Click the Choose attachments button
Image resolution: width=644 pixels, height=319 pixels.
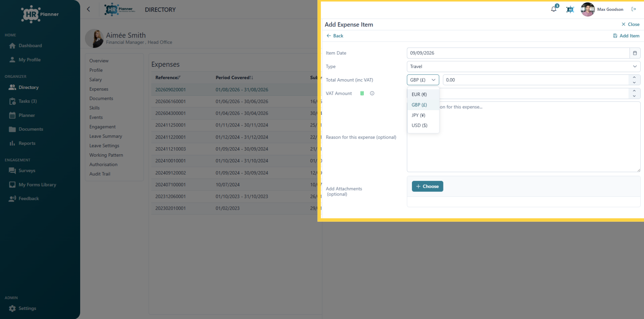[427, 186]
